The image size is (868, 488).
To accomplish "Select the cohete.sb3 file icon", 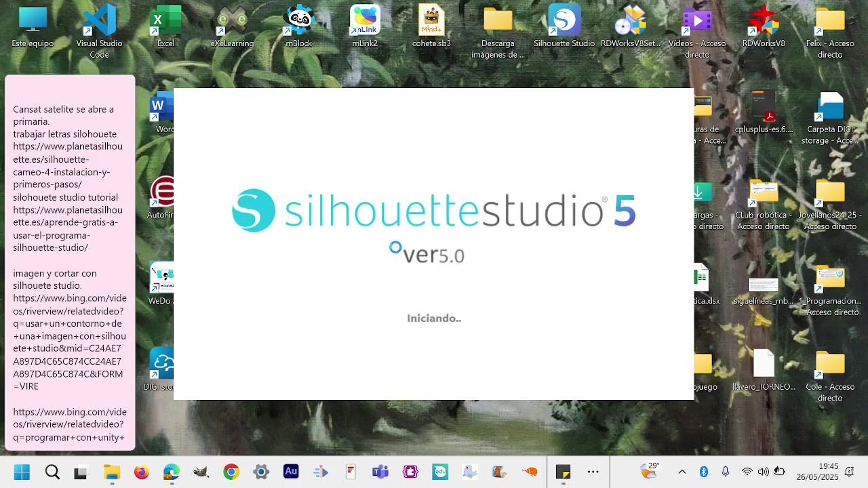I will pyautogui.click(x=431, y=27).
